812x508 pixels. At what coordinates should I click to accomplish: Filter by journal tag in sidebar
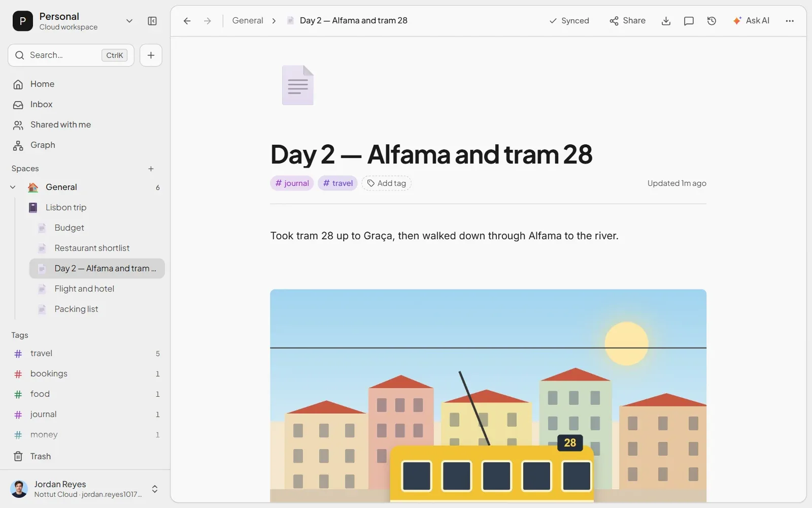coord(85,415)
